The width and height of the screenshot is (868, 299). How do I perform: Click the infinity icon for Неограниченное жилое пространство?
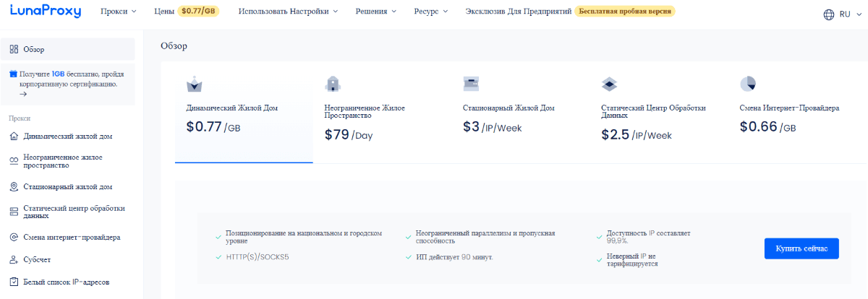tap(14, 160)
